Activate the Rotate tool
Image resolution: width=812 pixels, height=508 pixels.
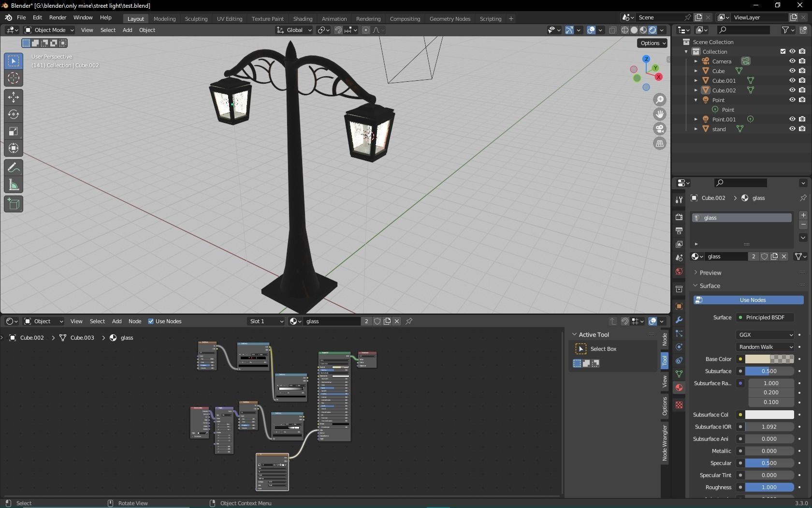click(x=14, y=114)
